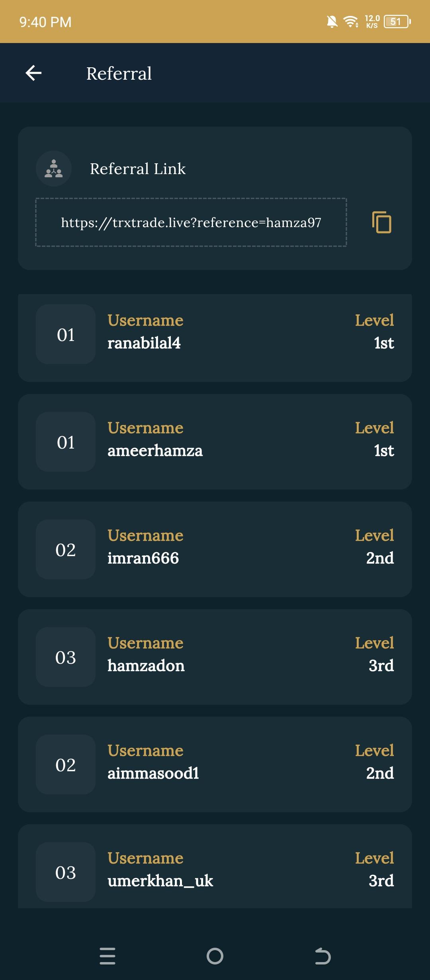Click the referral link URL text
Image resolution: width=430 pixels, height=980 pixels.
click(x=191, y=222)
